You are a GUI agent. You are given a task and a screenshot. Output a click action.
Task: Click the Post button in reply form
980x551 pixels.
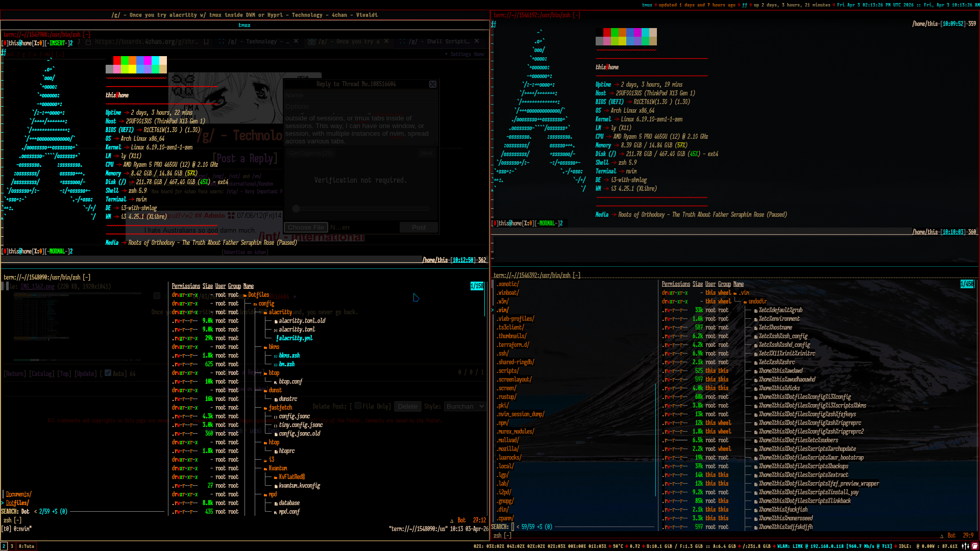pyautogui.click(x=419, y=228)
